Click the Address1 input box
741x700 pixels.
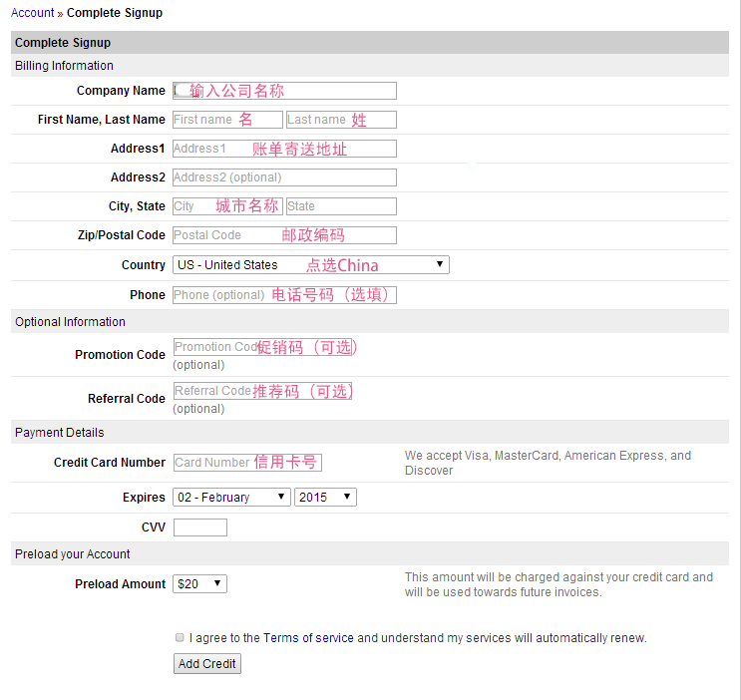284,149
